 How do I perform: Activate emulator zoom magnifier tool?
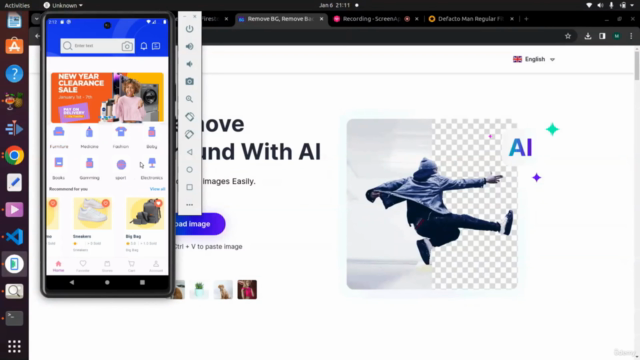[189, 99]
